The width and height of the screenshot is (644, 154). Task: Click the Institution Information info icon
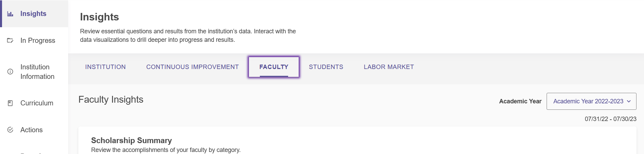tap(10, 72)
